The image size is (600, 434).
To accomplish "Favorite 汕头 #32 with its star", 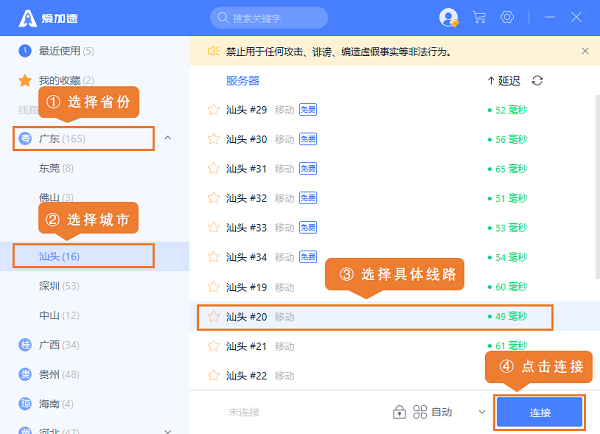I will pos(214,198).
